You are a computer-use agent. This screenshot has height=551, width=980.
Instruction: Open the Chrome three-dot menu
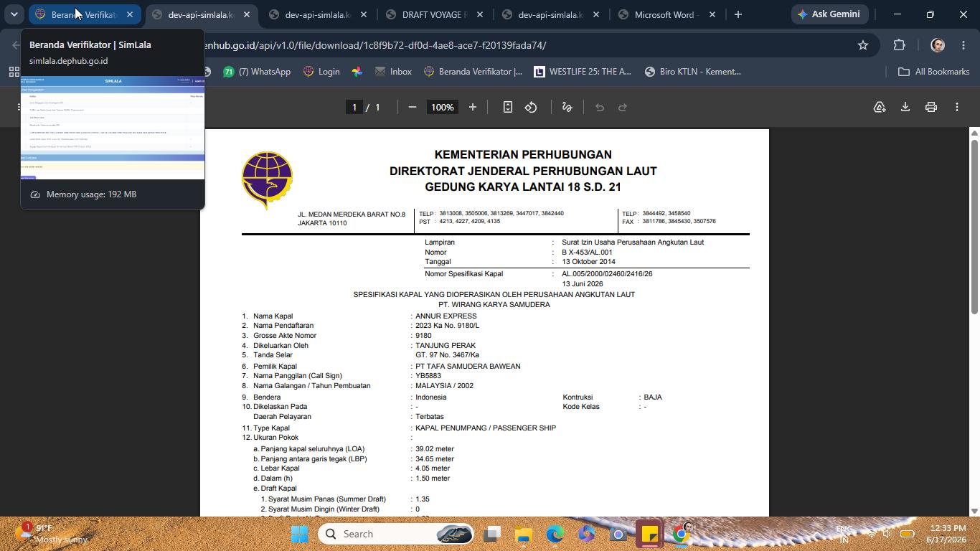(x=963, y=45)
